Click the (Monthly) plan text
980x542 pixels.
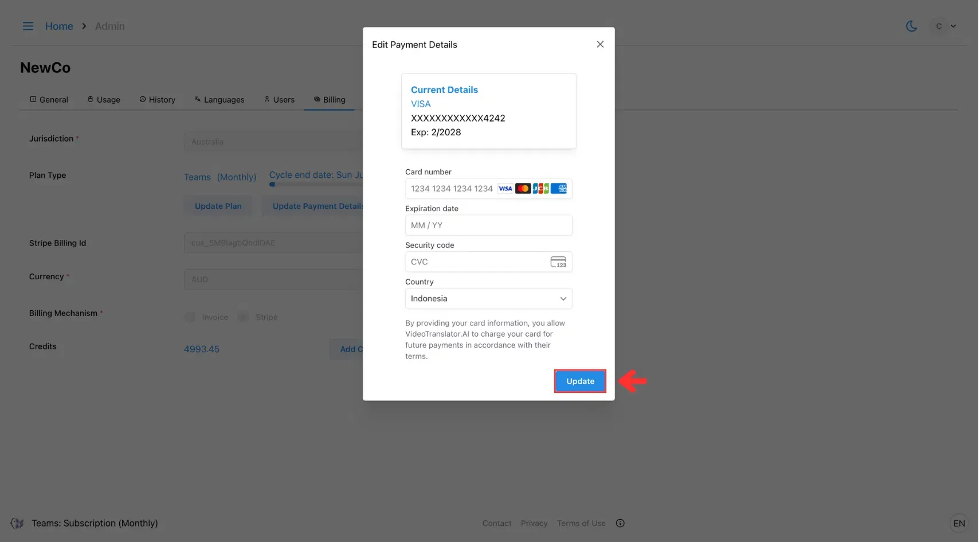pyautogui.click(x=237, y=177)
